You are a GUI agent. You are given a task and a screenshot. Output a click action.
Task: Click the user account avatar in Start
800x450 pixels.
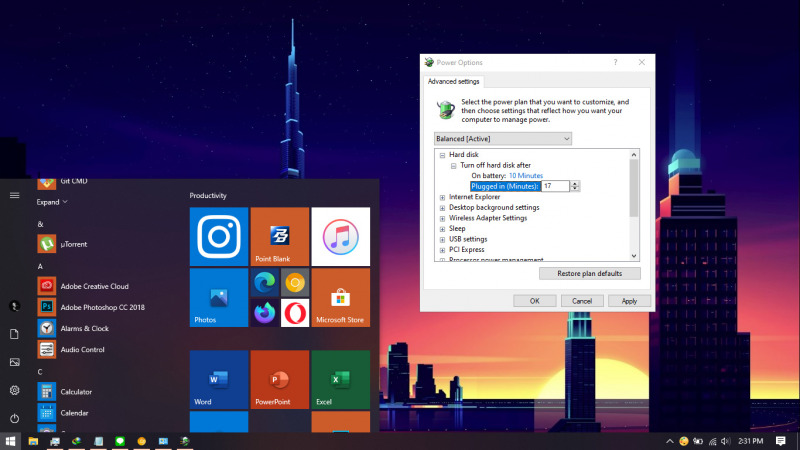[14, 306]
